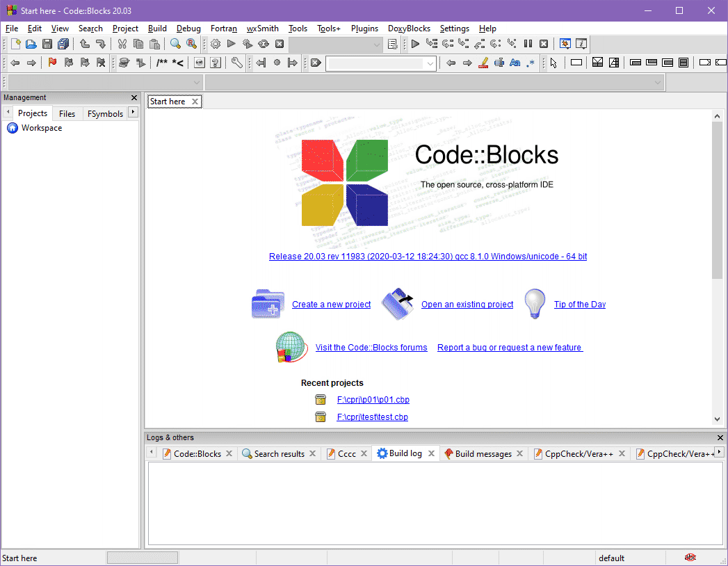Close the Start here tab
This screenshot has width=728, height=566.
195,102
